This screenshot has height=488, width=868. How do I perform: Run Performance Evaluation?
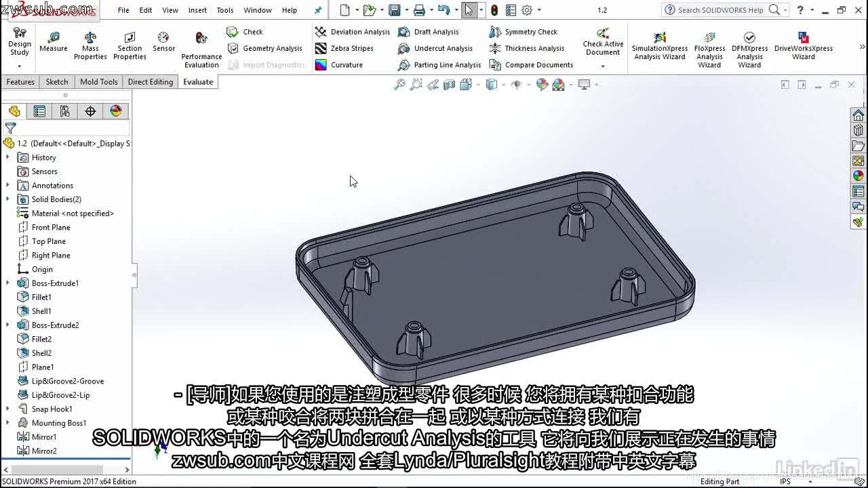(x=201, y=49)
